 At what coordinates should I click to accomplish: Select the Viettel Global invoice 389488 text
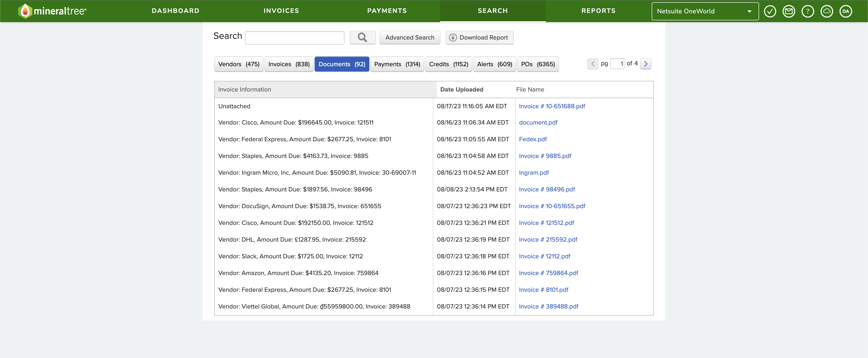pyautogui.click(x=314, y=306)
